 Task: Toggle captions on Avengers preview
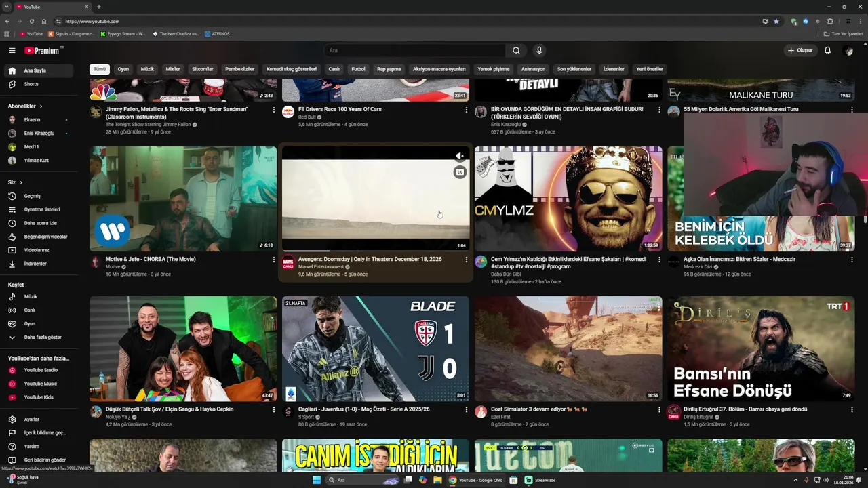[x=460, y=172]
